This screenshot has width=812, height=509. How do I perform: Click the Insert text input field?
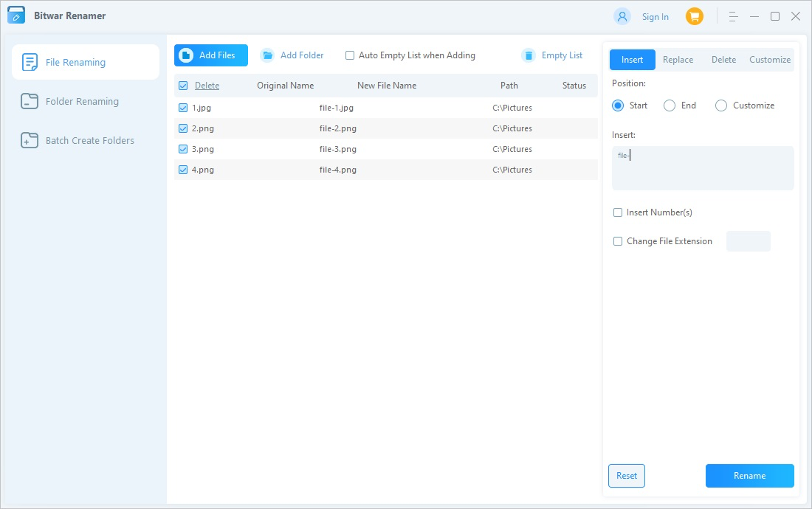click(703, 168)
